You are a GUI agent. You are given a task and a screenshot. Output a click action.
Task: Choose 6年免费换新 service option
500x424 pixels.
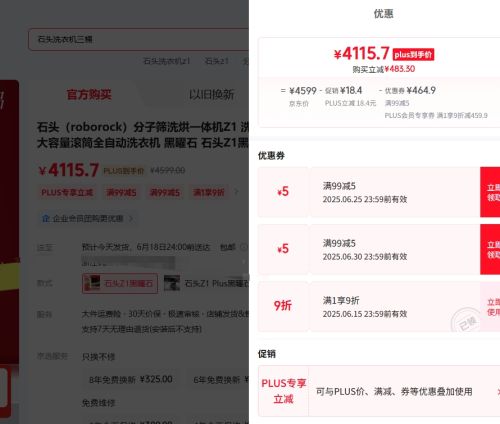tap(218, 379)
